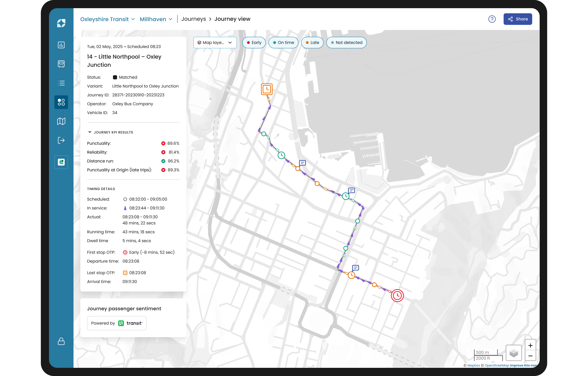Select the large red first-stop clock marker
Screen dimensions: 588x376
pos(397,296)
